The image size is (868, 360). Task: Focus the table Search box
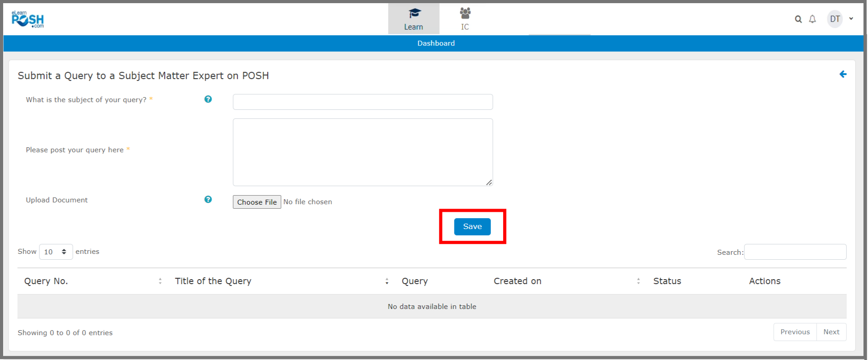coord(795,252)
